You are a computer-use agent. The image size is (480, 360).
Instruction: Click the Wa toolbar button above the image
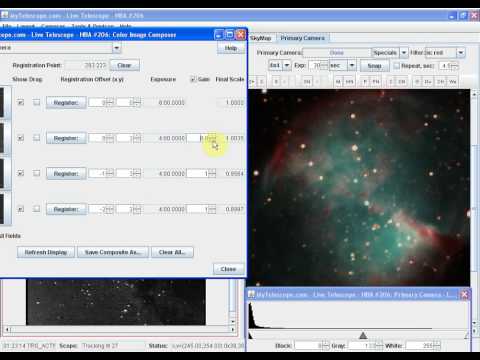click(452, 81)
